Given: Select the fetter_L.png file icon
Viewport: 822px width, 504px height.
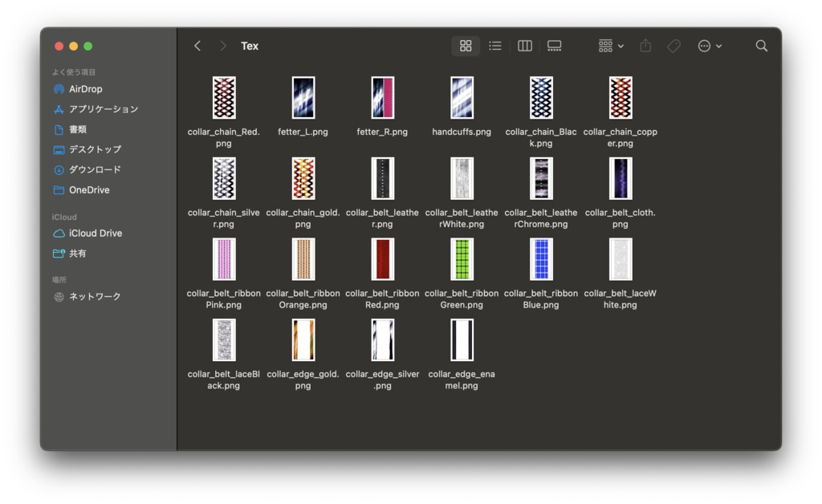Looking at the screenshot, I should point(303,98).
